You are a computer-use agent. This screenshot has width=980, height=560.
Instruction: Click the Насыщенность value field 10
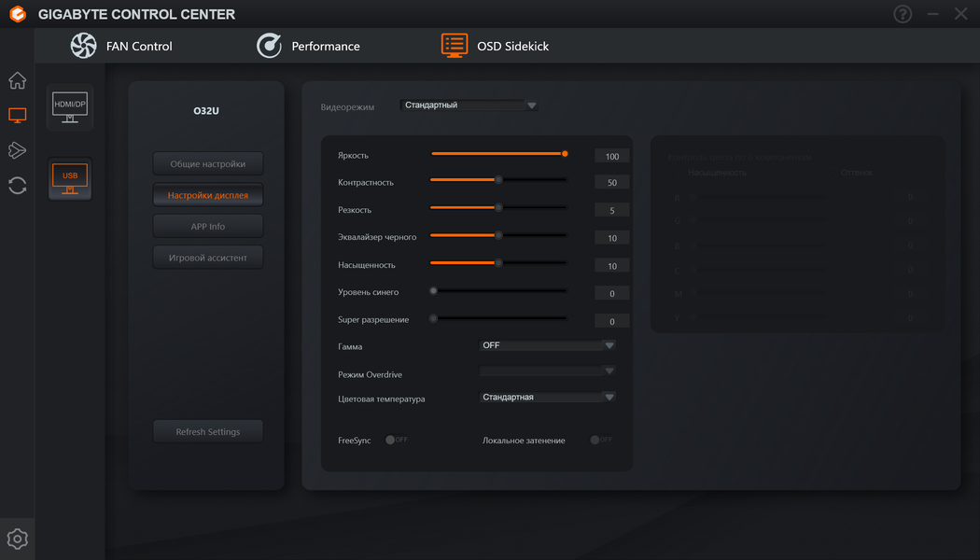[612, 266]
